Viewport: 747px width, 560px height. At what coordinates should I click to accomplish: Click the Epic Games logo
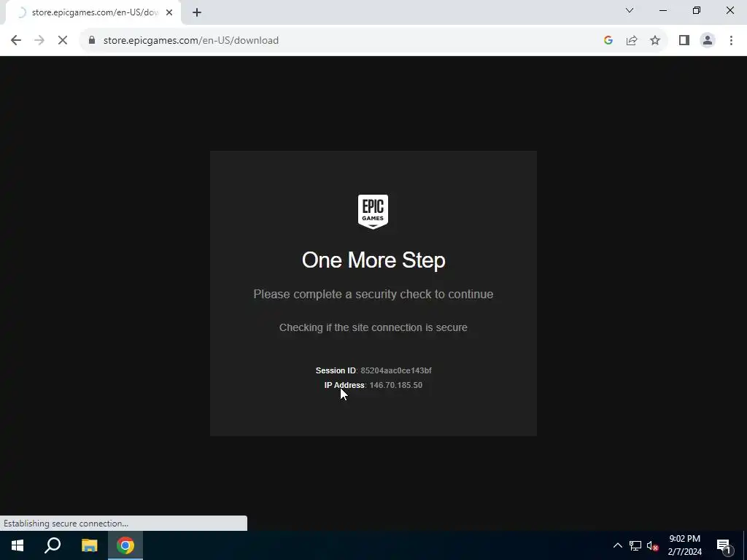pos(373,211)
